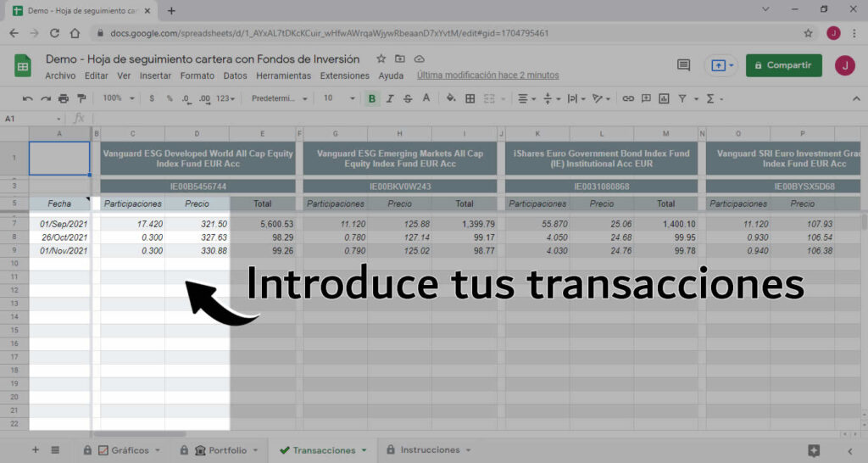
Task: Increase decimal places
Action: [x=205, y=98]
